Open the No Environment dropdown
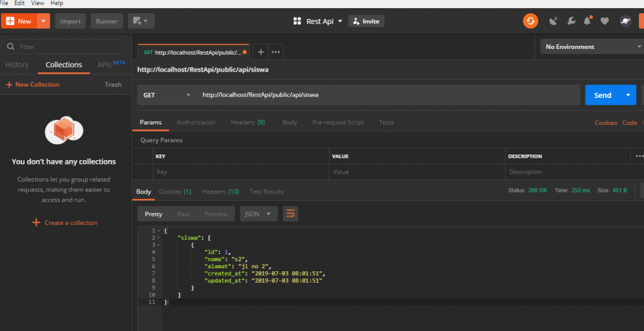This screenshot has height=331, width=644. pyautogui.click(x=590, y=47)
